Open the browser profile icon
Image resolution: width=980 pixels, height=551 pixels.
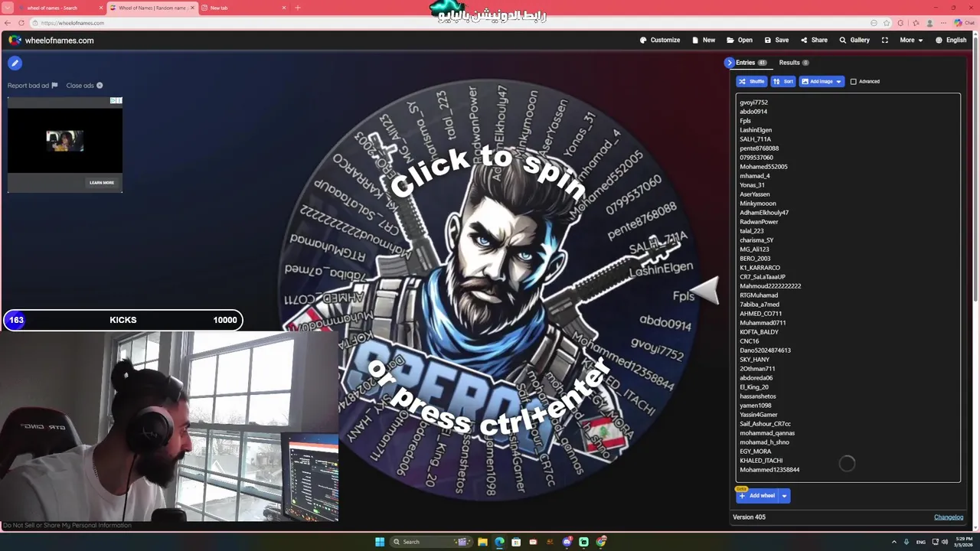point(929,23)
